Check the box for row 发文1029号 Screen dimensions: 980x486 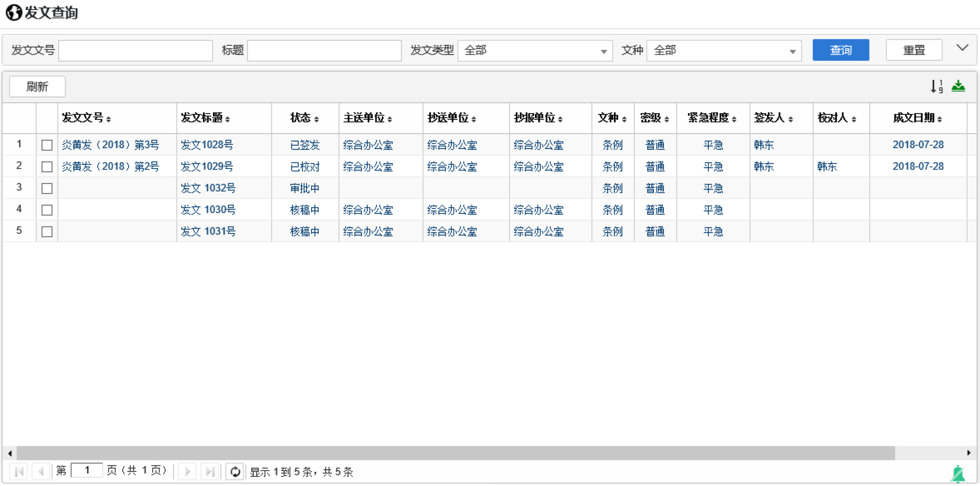[x=47, y=167]
